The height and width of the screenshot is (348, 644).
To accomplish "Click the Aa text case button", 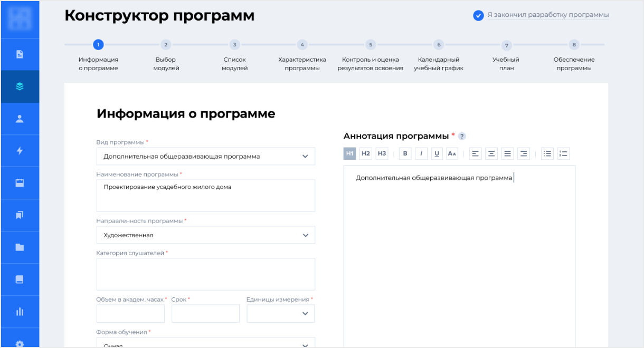I will tap(452, 153).
